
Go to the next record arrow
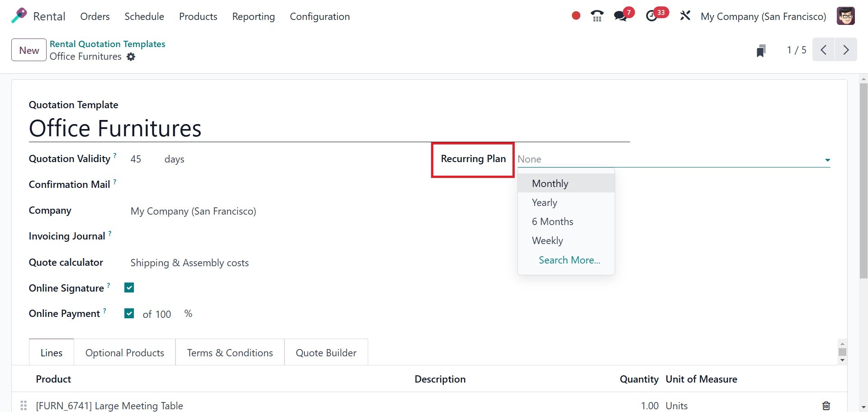[x=845, y=50]
